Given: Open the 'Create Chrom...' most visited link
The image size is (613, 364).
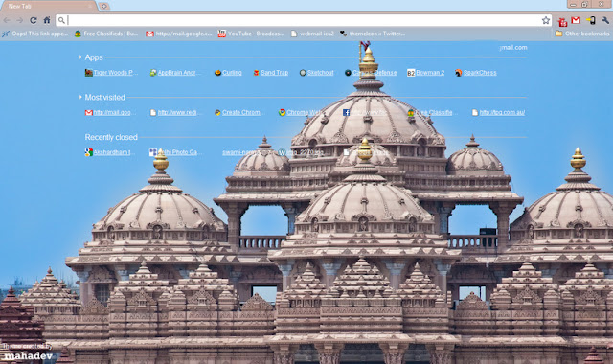Looking at the screenshot, I should point(239,113).
